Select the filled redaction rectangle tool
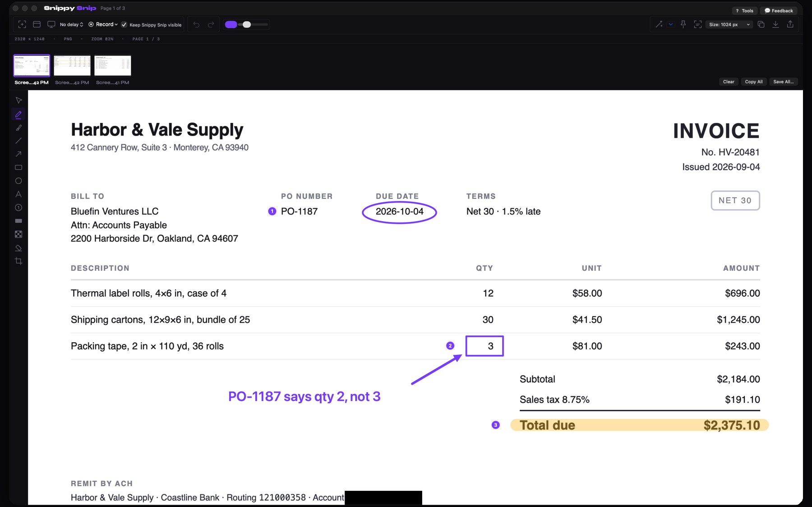The width and height of the screenshot is (812, 507). click(x=18, y=221)
